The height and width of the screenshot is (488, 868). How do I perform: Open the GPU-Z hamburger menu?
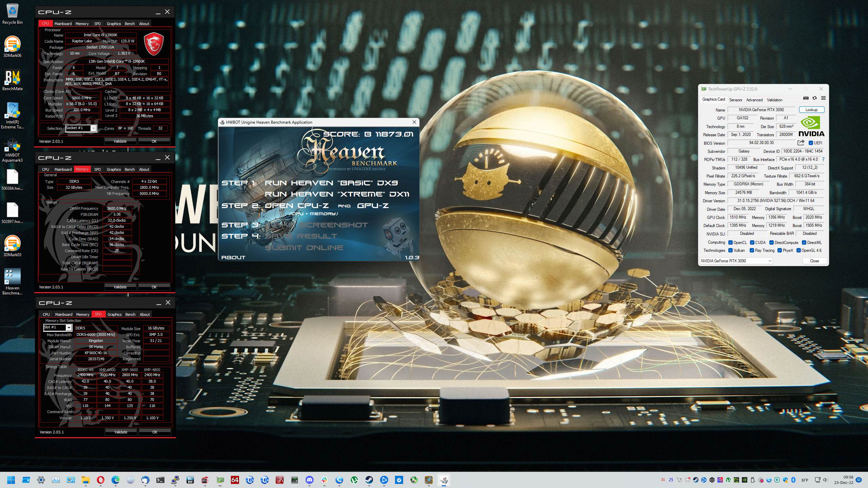click(x=823, y=98)
